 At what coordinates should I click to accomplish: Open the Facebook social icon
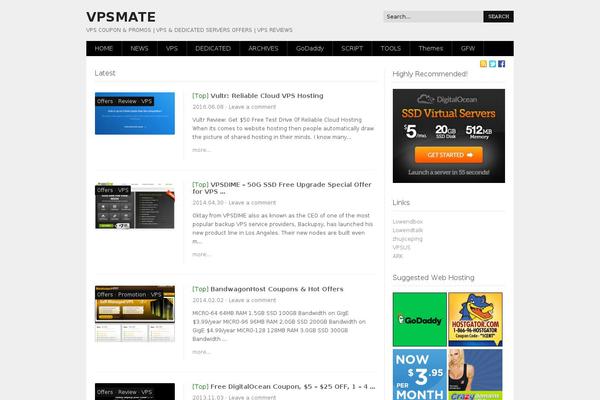[501, 64]
